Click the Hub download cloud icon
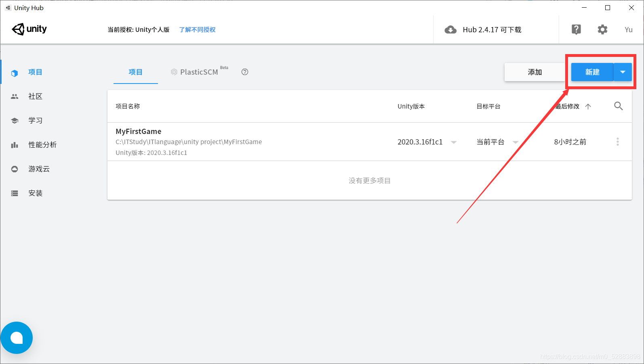This screenshot has width=644, height=364. tap(450, 30)
